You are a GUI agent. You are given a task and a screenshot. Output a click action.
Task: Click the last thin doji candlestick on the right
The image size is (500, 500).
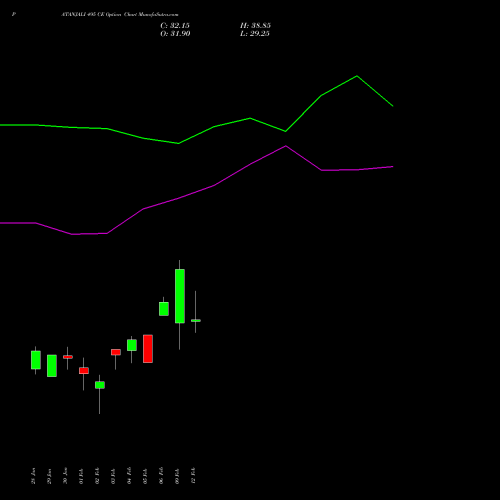tap(196, 320)
